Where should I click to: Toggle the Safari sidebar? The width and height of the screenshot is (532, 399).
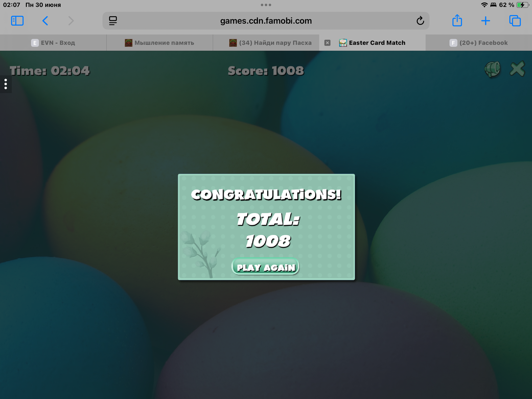click(x=17, y=21)
